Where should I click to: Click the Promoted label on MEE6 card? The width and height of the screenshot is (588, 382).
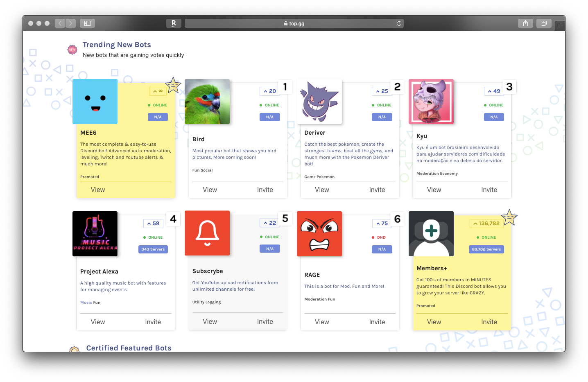[x=90, y=177]
